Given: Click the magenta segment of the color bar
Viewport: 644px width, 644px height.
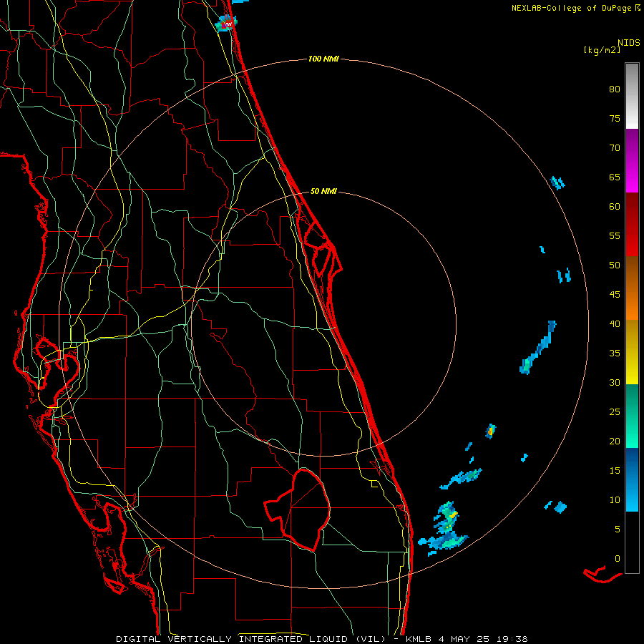Looking at the screenshot, I should [x=632, y=160].
